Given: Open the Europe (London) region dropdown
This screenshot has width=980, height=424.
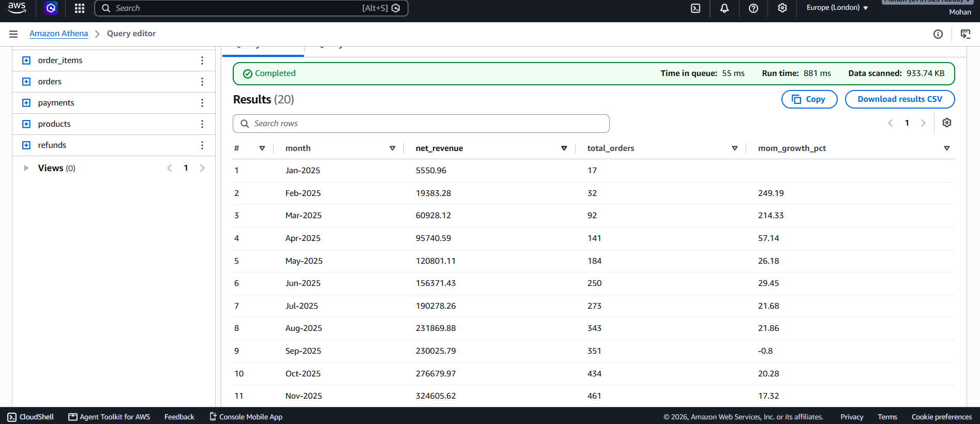Looking at the screenshot, I should click(837, 8).
